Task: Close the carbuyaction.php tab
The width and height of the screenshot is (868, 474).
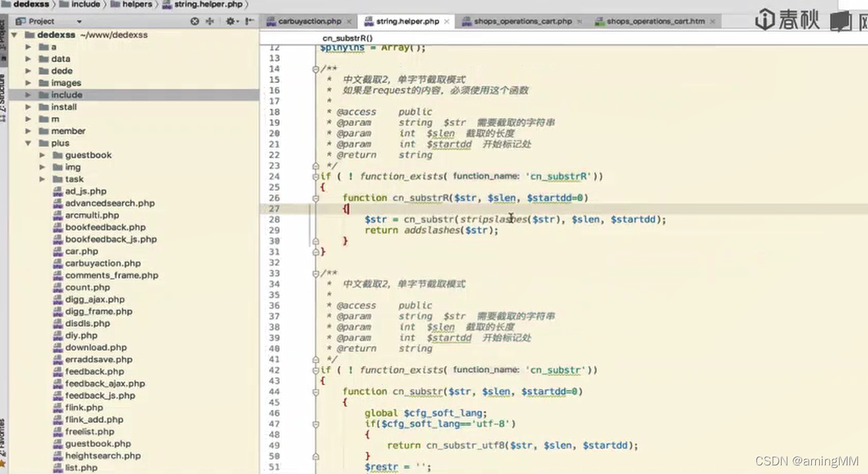Action: click(x=349, y=21)
